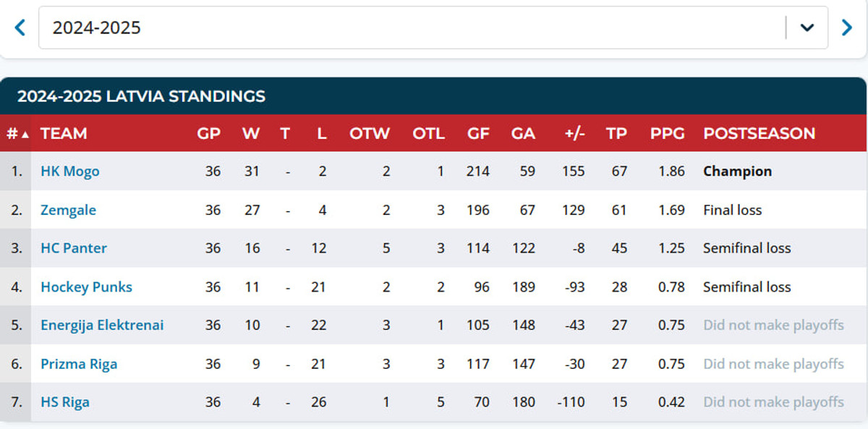This screenshot has height=429, width=868.
Task: Open HS Riga team link
Action: (65, 402)
